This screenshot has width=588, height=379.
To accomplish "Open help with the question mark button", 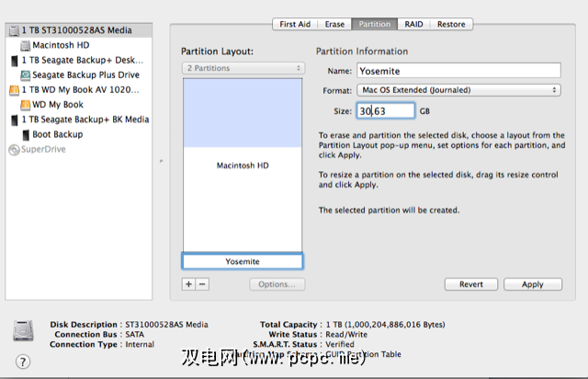I will click(23, 362).
